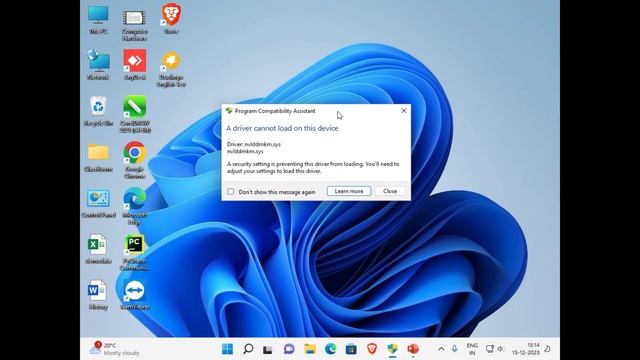Open the orange round shortcut icon on desktop
The height and width of the screenshot is (360, 640).
tap(171, 69)
